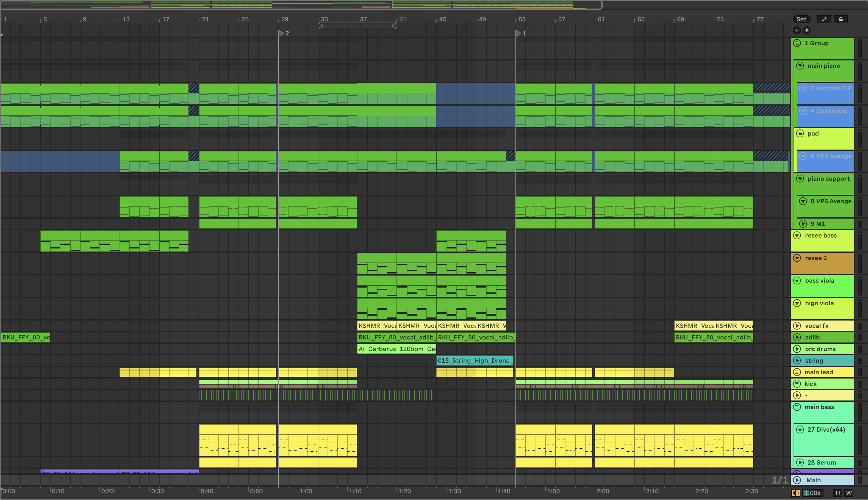Click the loop brace start handle
This screenshot has width=868, height=500.
[x=321, y=26]
